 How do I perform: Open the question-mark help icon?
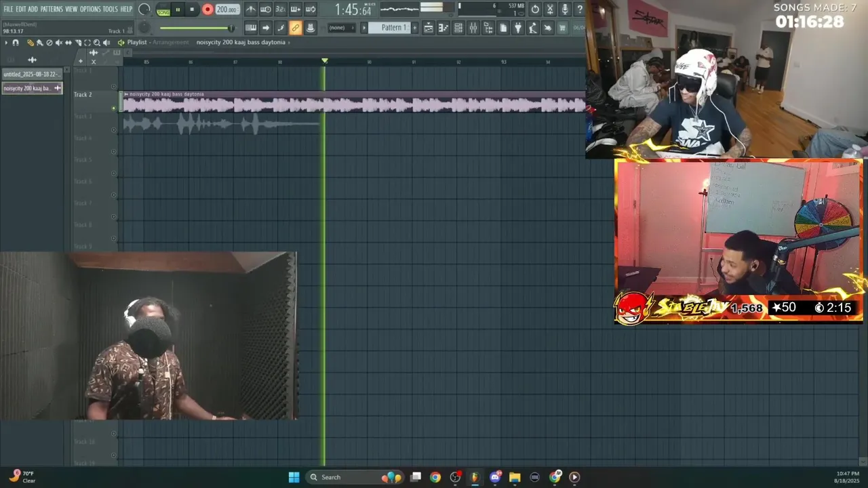coord(580,9)
